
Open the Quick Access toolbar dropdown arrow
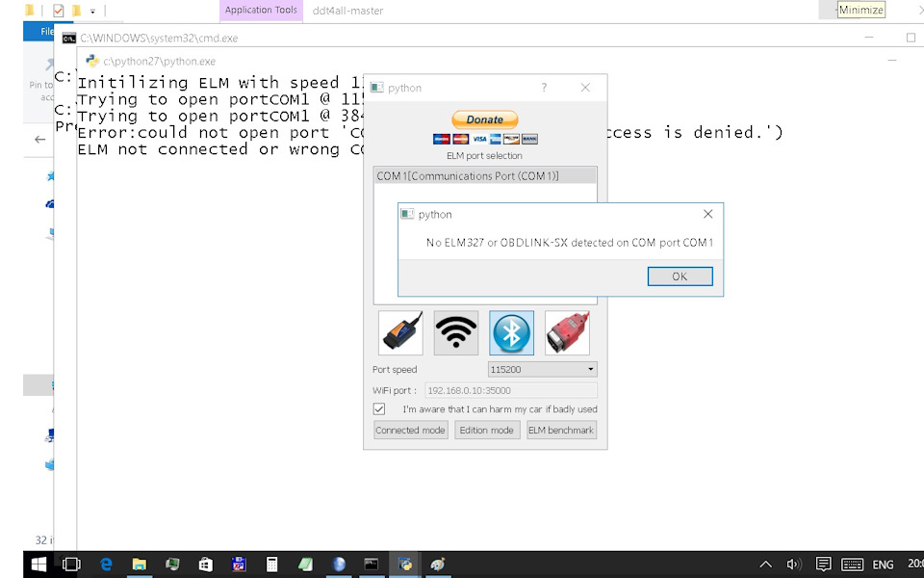point(92,12)
